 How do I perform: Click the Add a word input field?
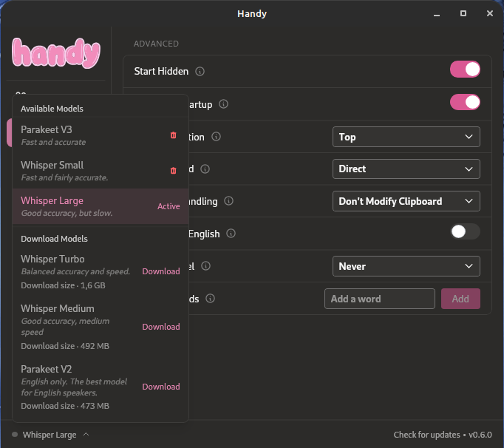379,299
